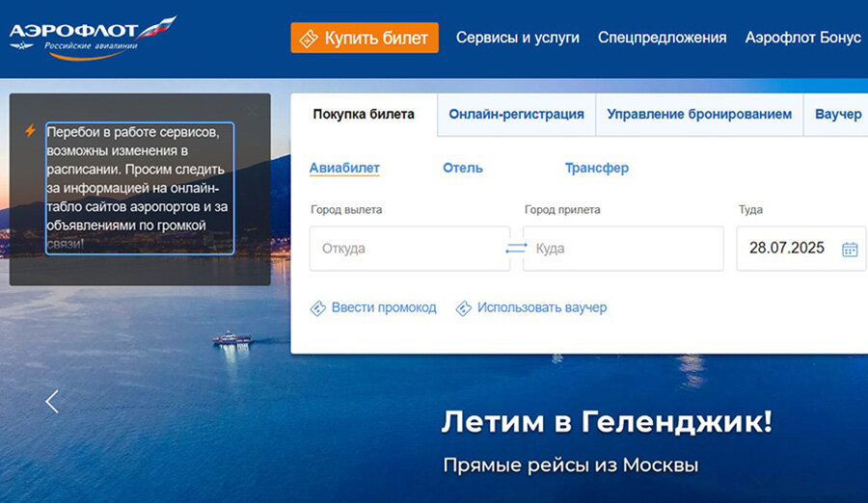868x503 pixels.
Task: Click the date field showing 28.07.2025
Action: [x=800, y=249]
